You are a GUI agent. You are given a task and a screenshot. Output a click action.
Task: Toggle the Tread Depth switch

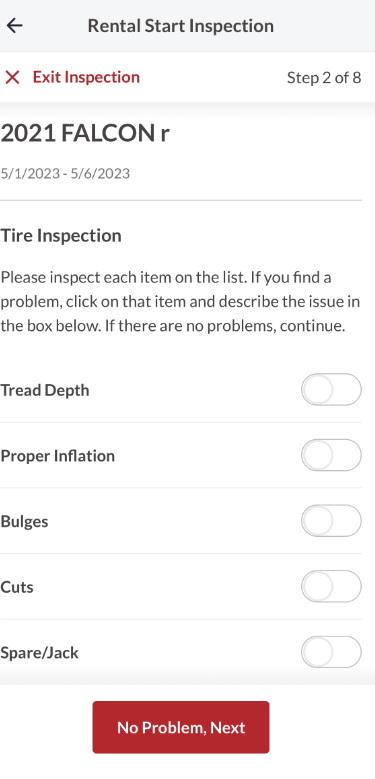pyautogui.click(x=331, y=390)
